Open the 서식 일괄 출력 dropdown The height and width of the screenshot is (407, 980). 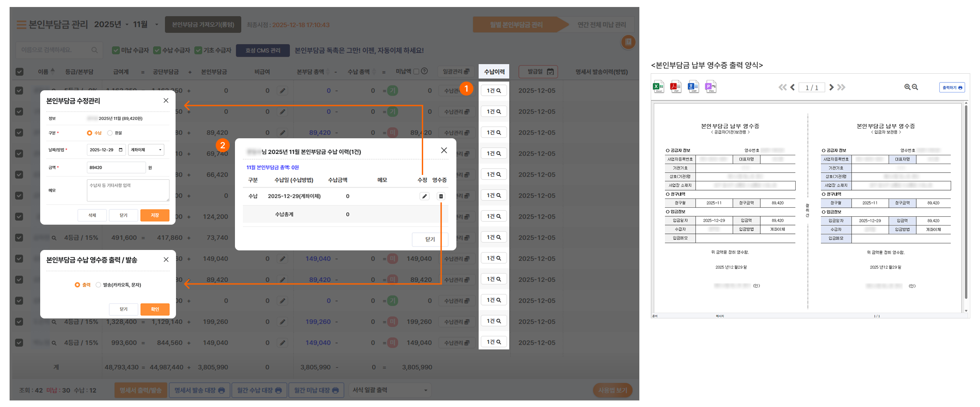pyautogui.click(x=390, y=390)
